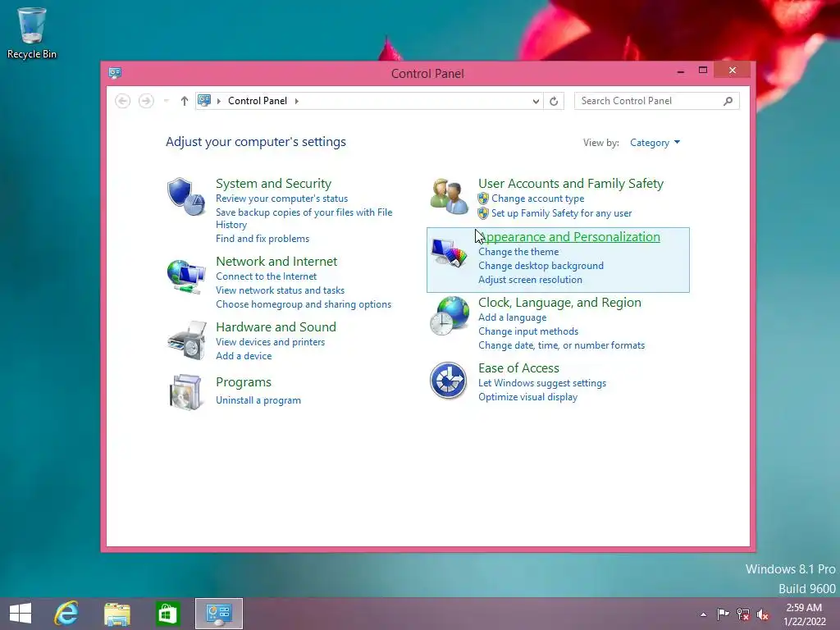
Task: Click Uninstall a program
Action: click(258, 400)
